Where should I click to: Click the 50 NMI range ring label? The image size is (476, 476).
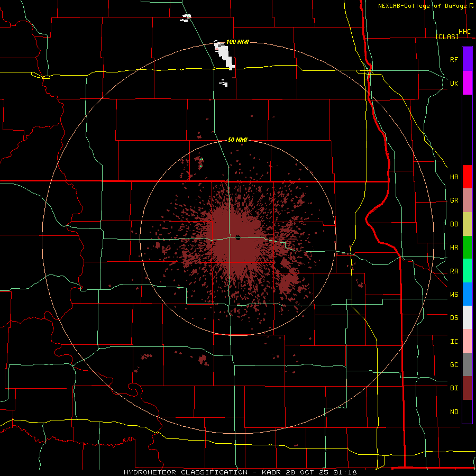tap(237, 140)
